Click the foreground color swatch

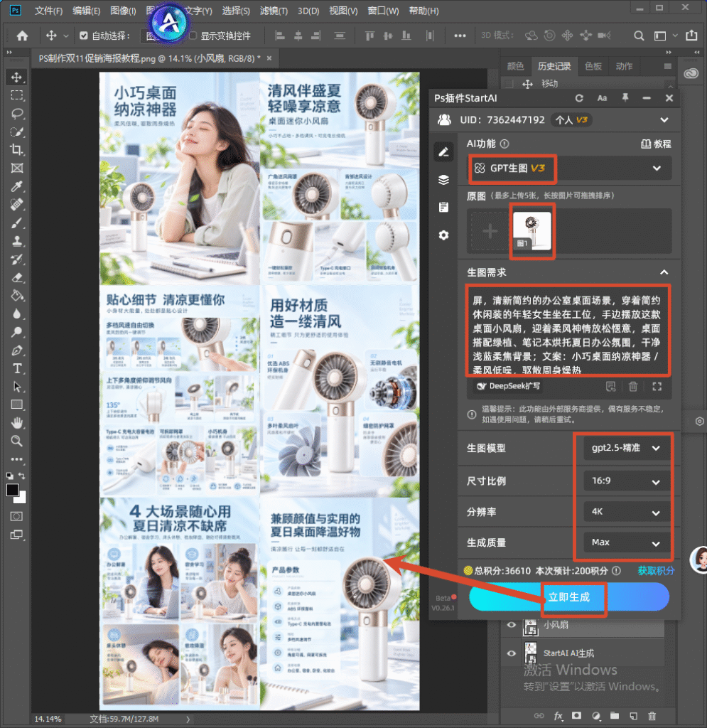13,490
